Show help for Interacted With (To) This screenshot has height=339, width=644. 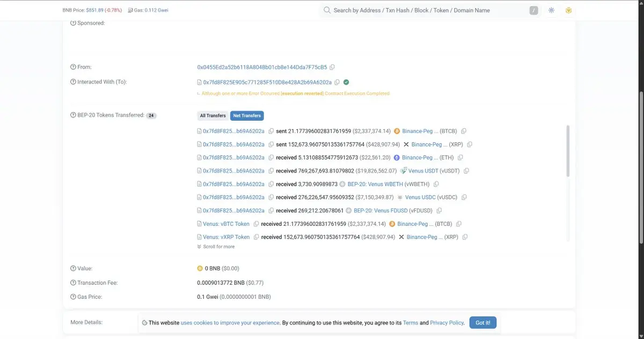click(73, 82)
